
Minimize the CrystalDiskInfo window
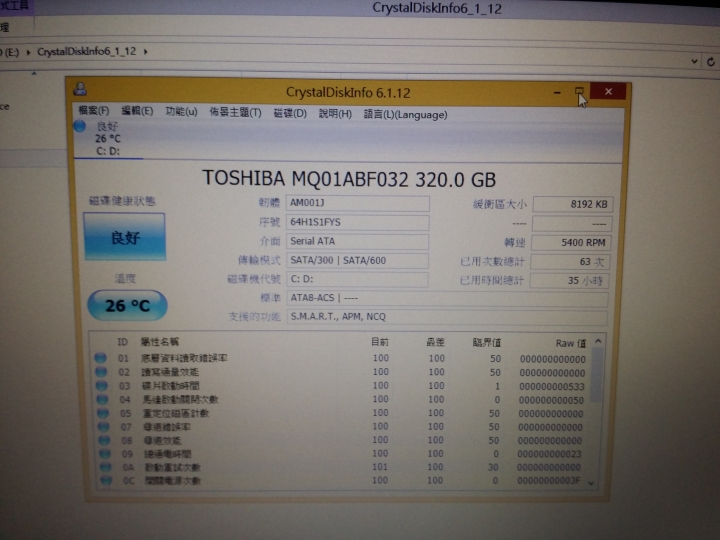(557, 92)
